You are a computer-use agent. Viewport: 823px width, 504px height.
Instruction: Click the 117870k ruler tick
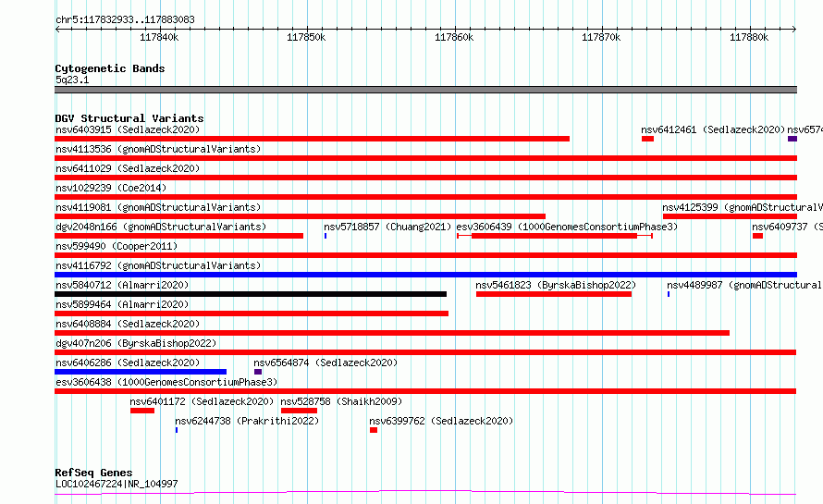pyautogui.click(x=601, y=37)
